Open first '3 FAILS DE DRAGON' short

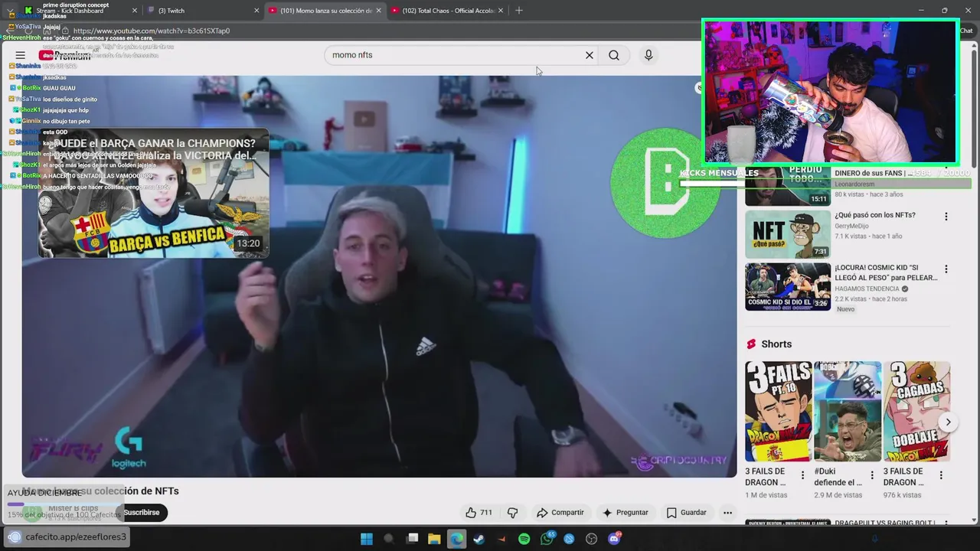(778, 412)
